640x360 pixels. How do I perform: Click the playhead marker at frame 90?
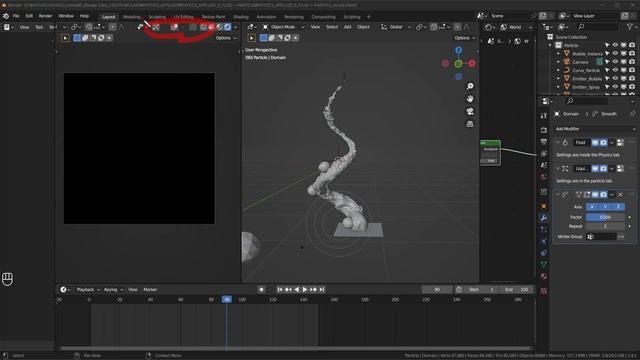tap(227, 300)
